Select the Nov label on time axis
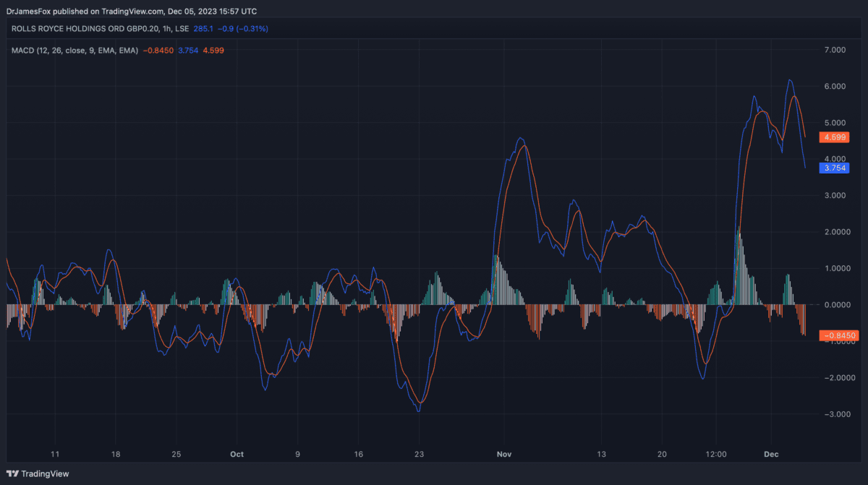This screenshot has height=485, width=868. [504, 455]
